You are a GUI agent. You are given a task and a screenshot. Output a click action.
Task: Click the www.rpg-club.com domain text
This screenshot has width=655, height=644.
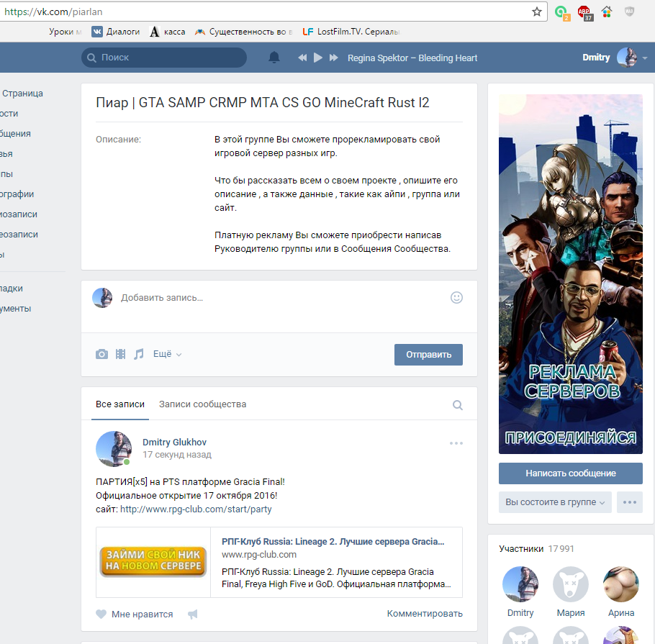coord(259,555)
